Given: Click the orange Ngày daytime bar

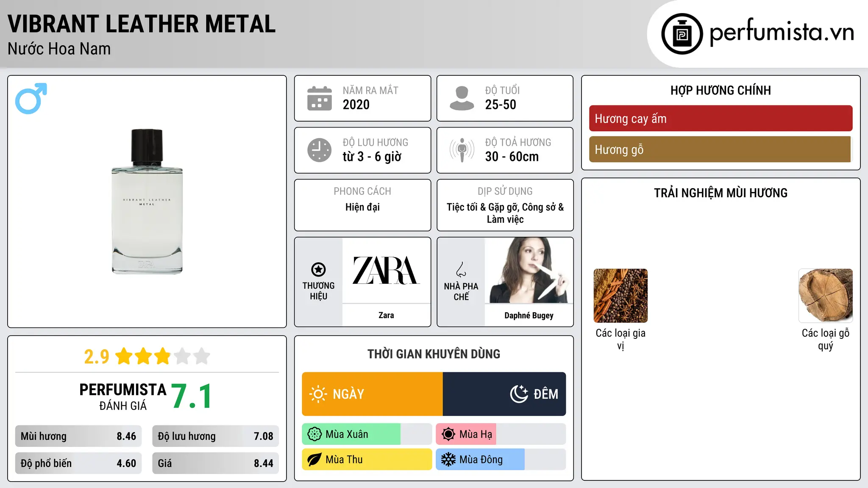Looking at the screenshot, I should pos(373,394).
